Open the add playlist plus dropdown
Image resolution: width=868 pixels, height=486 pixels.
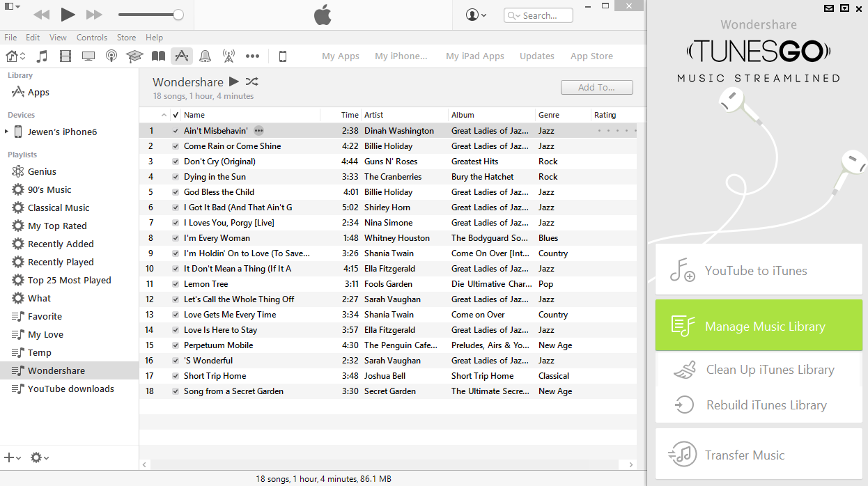point(13,457)
